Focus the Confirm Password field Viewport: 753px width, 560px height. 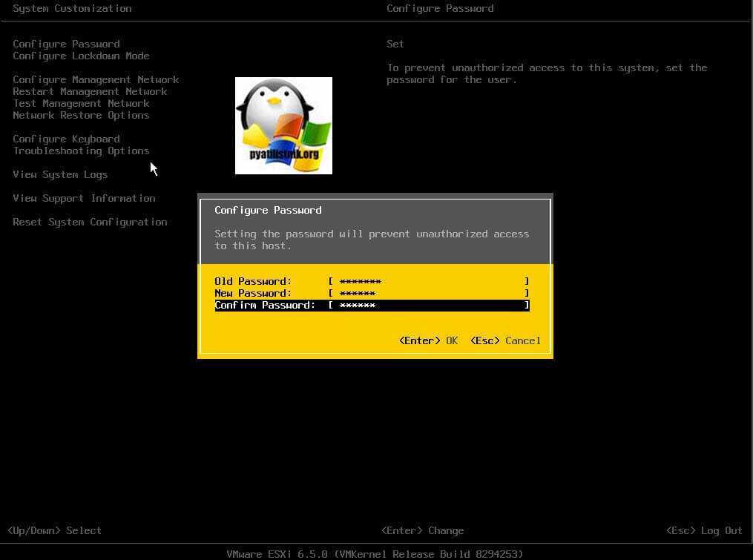click(429, 305)
